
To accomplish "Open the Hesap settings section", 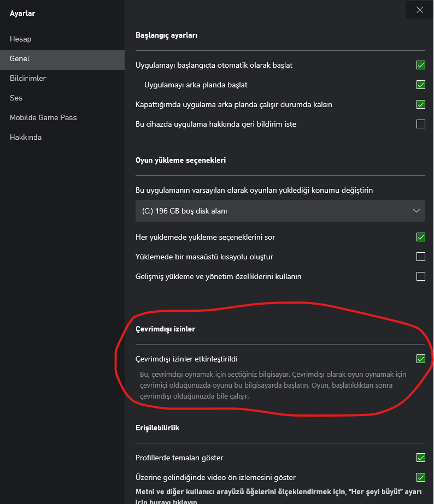I will (21, 39).
